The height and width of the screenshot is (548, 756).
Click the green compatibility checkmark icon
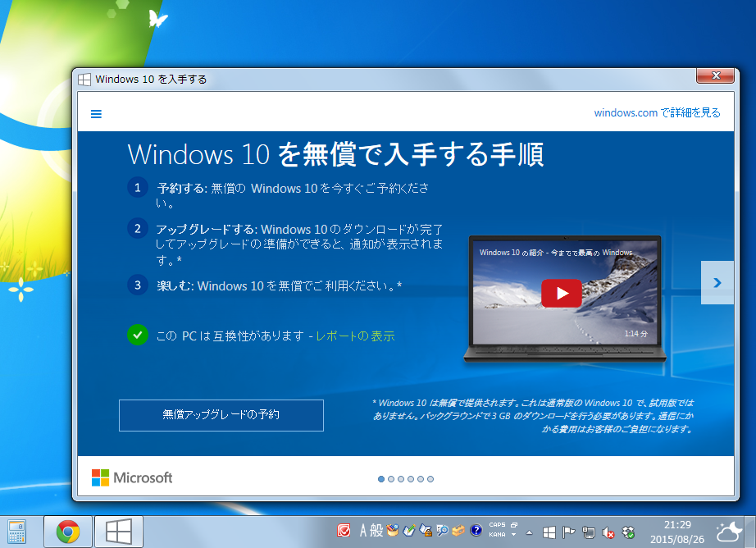point(138,335)
